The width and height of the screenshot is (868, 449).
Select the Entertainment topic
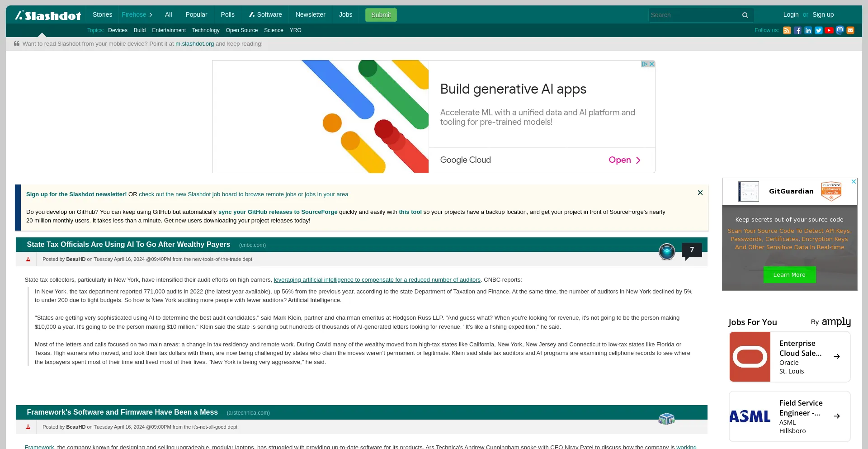point(169,30)
